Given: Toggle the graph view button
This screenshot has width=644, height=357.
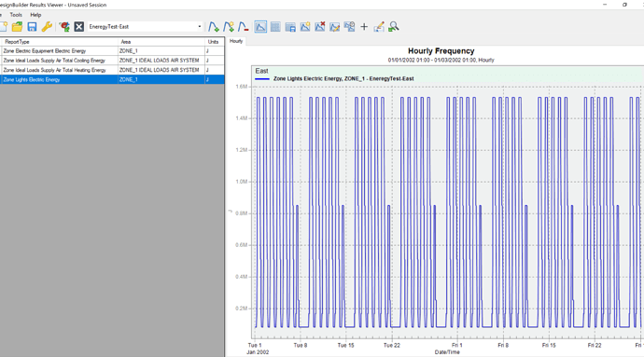Looking at the screenshot, I should click(260, 27).
